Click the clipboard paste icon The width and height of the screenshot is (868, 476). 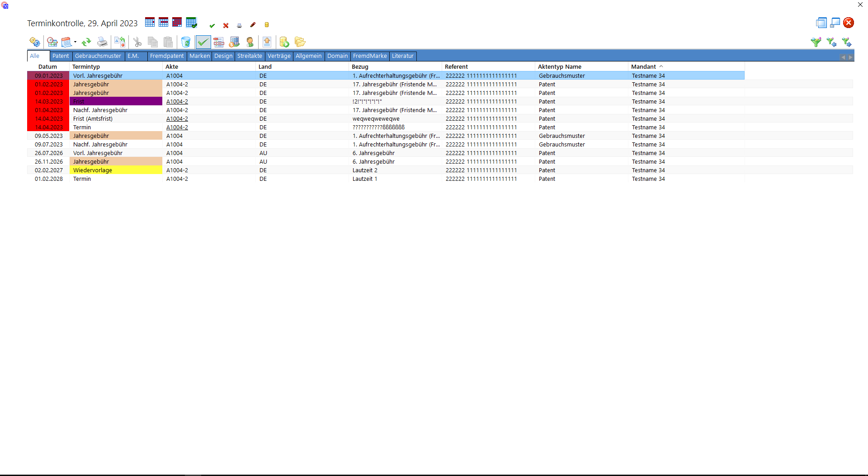168,42
